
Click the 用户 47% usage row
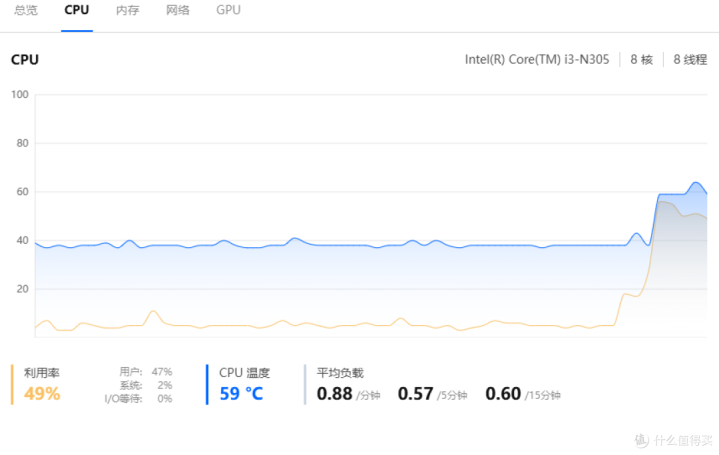click(x=145, y=372)
